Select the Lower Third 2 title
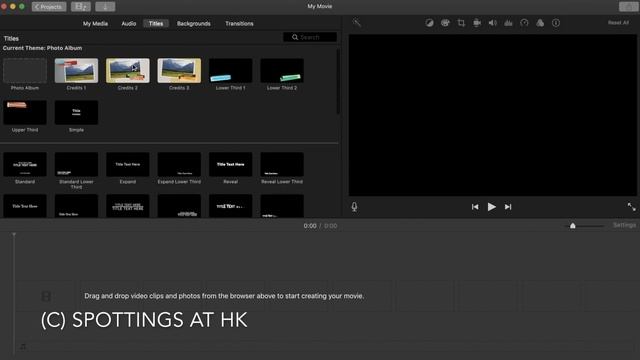This screenshot has height=360, width=640. point(282,71)
